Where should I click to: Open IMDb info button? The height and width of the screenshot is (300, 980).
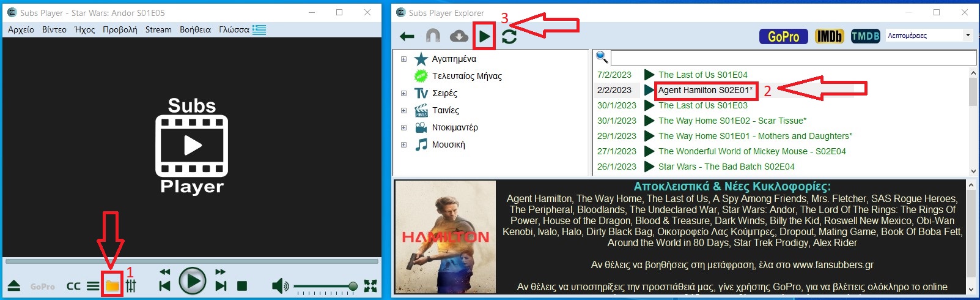829,37
